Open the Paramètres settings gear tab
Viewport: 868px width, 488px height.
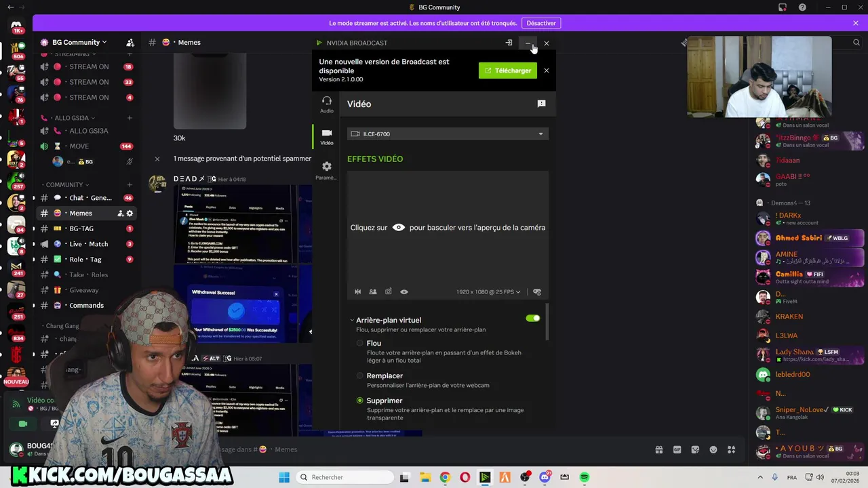[x=327, y=170]
